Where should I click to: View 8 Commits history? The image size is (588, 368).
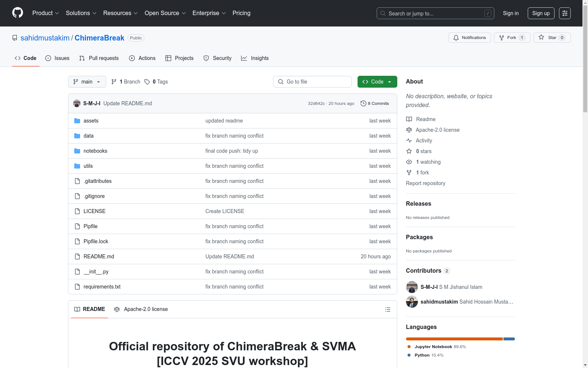[374, 103]
